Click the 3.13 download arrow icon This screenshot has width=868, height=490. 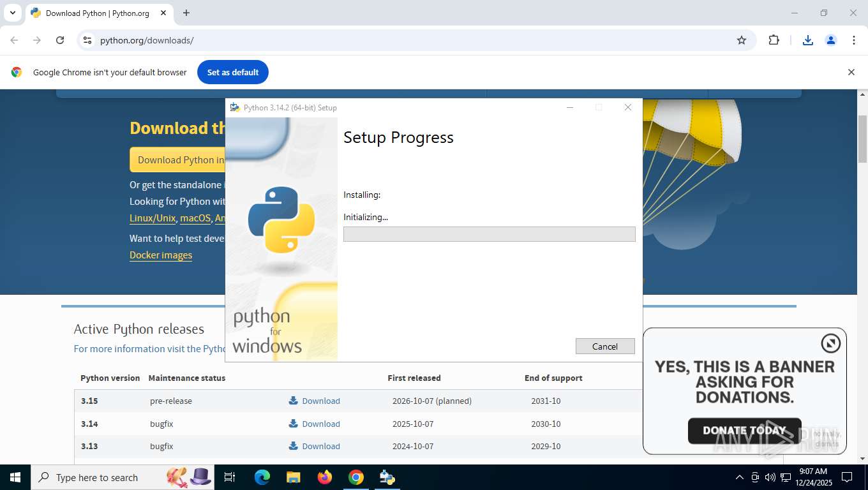tap(294, 446)
